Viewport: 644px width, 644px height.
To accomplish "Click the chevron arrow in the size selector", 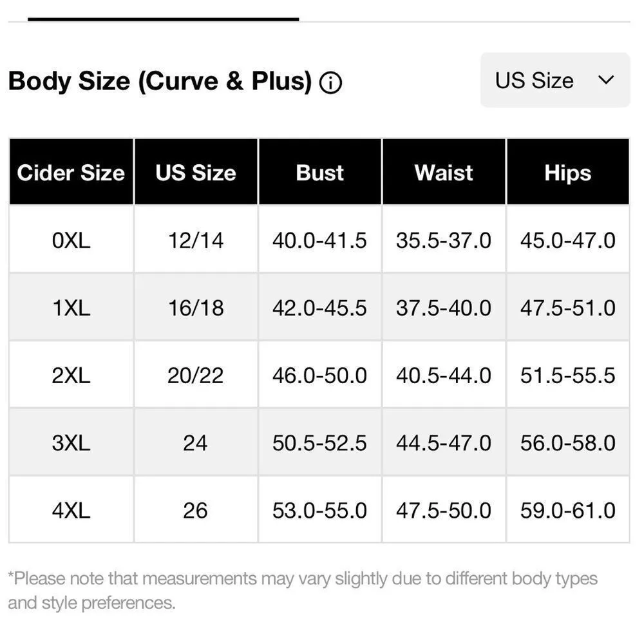I will click(606, 80).
